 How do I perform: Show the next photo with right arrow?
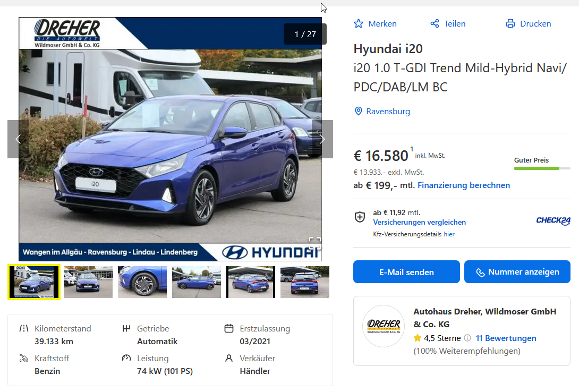tap(322, 139)
